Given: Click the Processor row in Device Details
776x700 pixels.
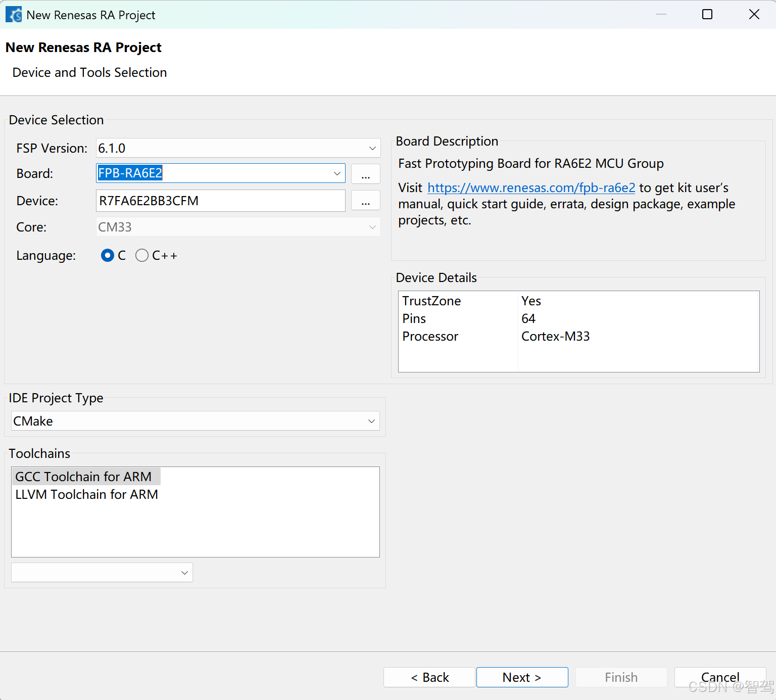Looking at the screenshot, I should (x=579, y=336).
